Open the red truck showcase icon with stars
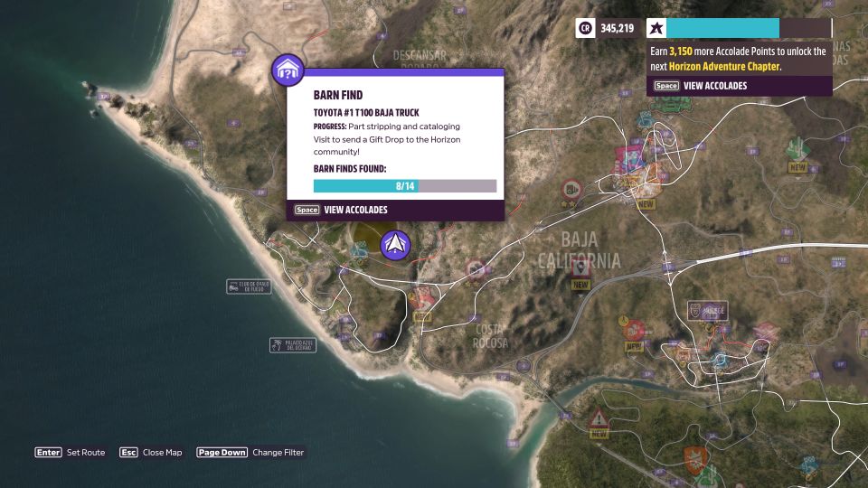This screenshot has width=868, height=488. pyautogui.click(x=571, y=192)
